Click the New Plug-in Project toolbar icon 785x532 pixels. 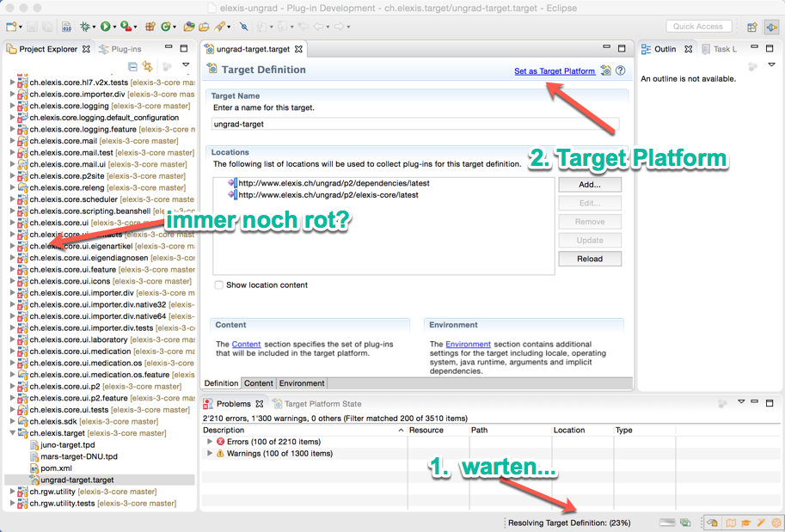click(150, 27)
